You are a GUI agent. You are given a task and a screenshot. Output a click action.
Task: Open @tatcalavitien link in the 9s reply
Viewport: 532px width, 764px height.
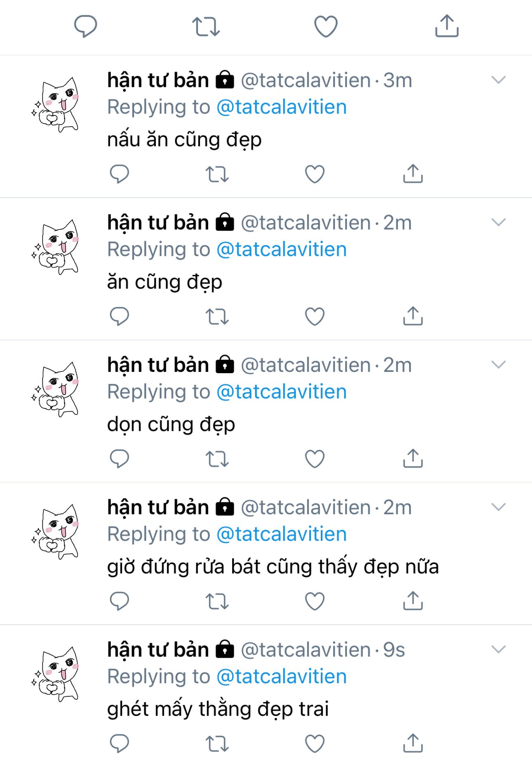(x=281, y=677)
